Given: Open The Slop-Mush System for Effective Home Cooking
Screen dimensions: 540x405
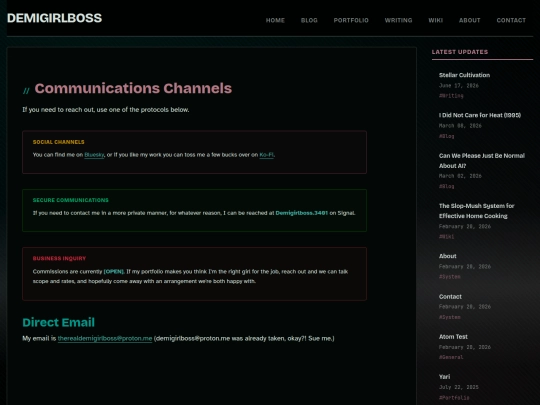Looking at the screenshot, I should tap(477, 211).
